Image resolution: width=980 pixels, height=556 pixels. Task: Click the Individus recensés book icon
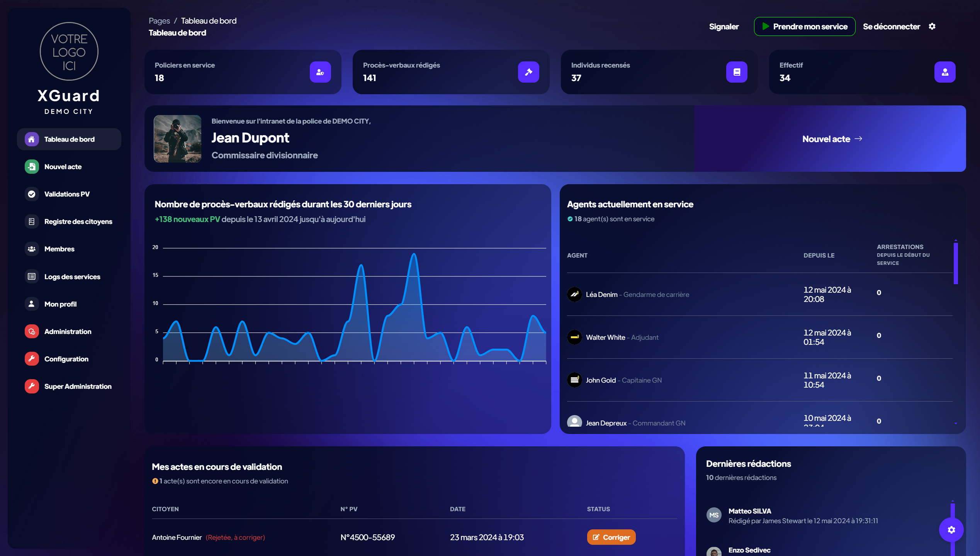[x=737, y=72]
